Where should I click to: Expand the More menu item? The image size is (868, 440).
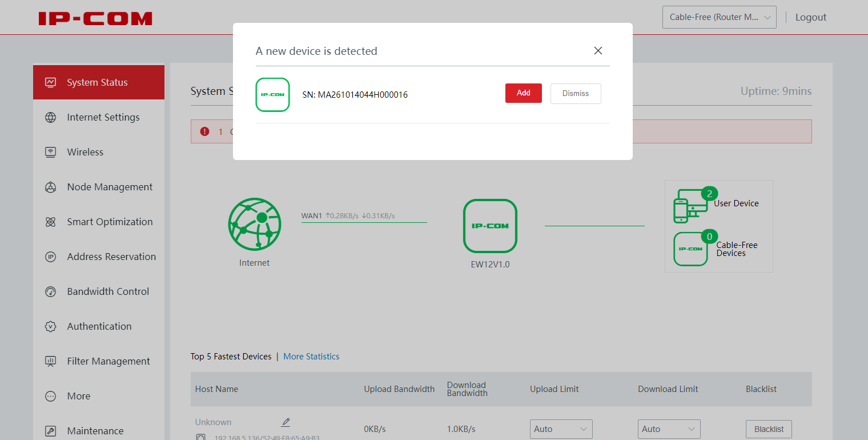tap(99, 396)
